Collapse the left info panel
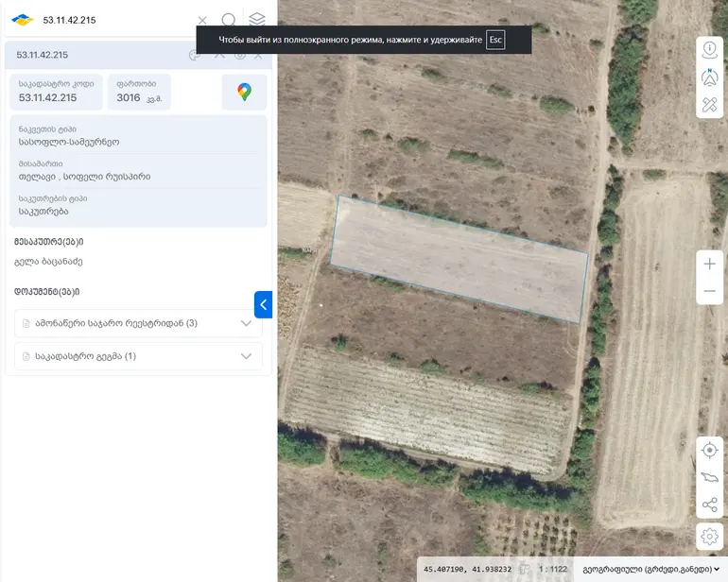 click(x=263, y=304)
